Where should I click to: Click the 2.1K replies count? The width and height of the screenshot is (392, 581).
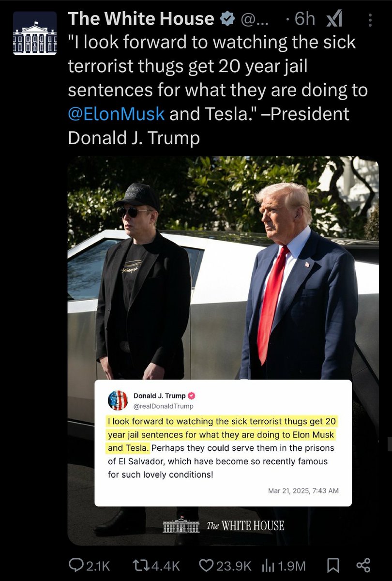[97, 566]
